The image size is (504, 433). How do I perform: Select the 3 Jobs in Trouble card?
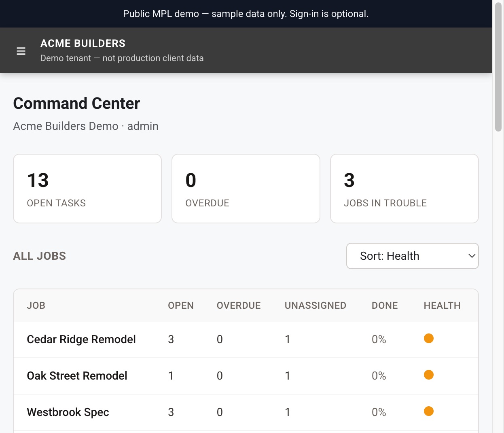click(404, 189)
